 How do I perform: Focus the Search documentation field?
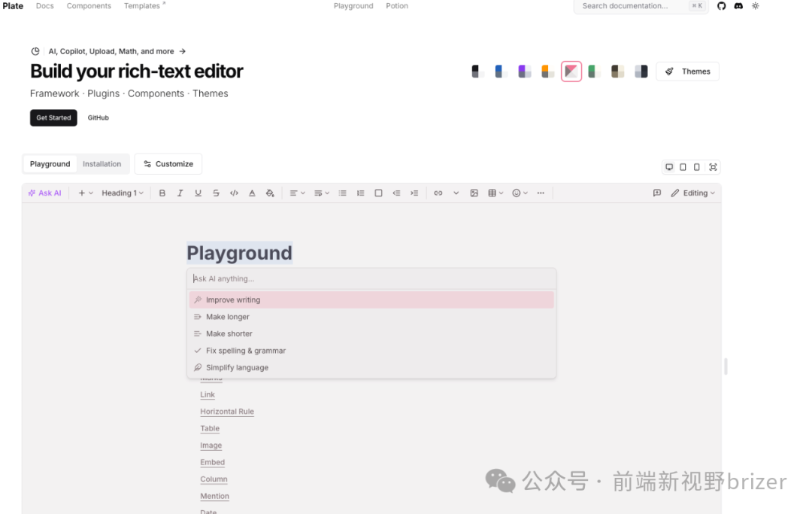pos(641,6)
